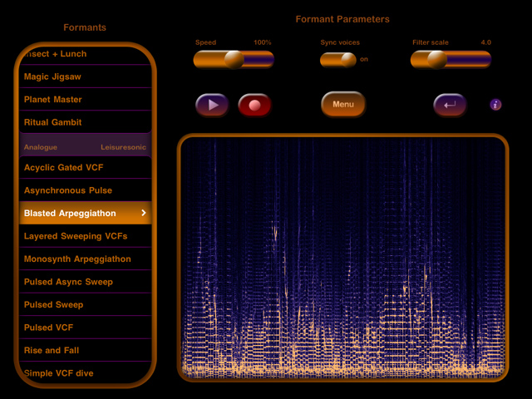Click the Analogue Leisuresonic section header
532x399 pixels.
tap(85, 146)
